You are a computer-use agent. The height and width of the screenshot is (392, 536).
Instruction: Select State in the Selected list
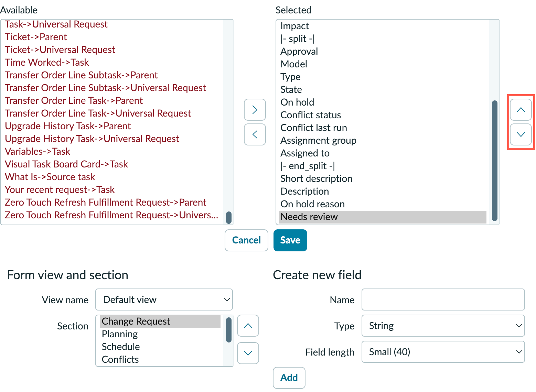coord(383,90)
